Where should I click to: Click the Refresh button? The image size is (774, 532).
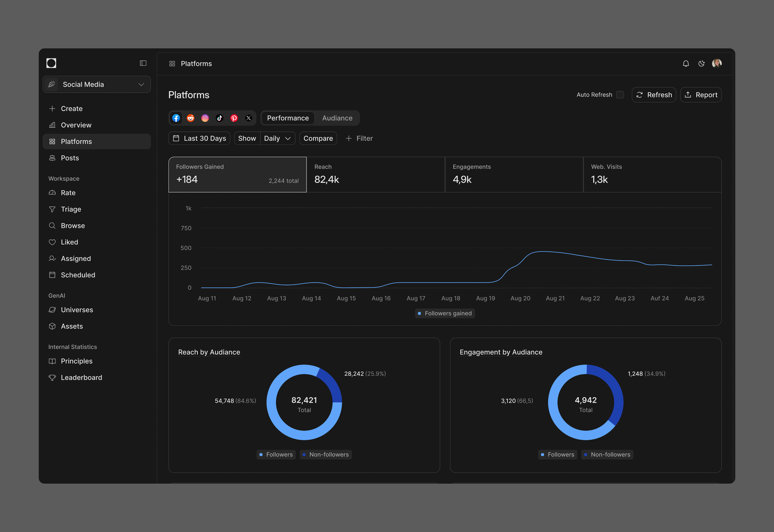coord(654,95)
